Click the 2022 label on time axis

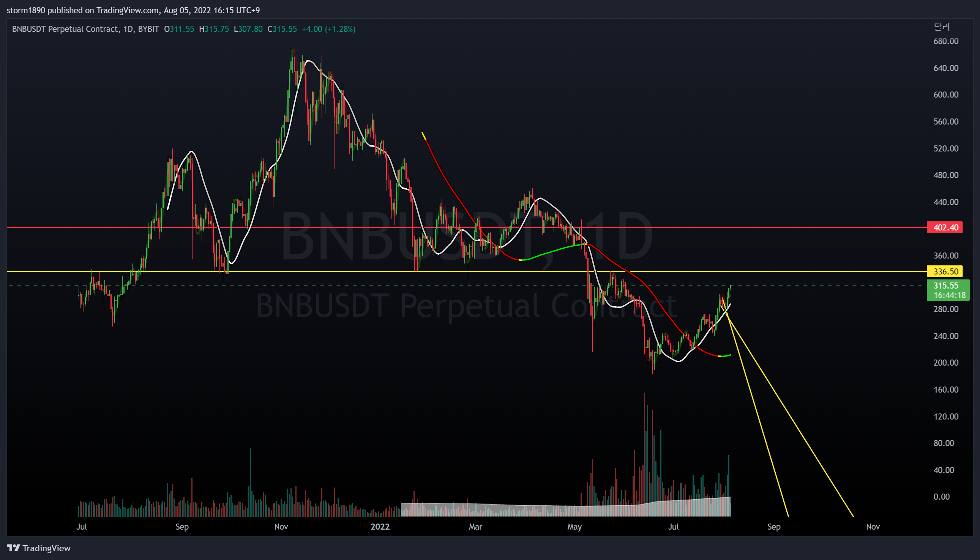[x=380, y=527]
